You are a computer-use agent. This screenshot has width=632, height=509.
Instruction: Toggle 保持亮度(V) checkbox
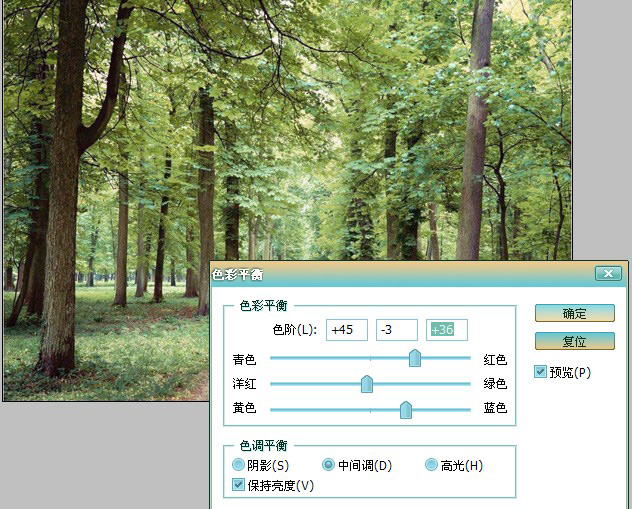tap(238, 484)
